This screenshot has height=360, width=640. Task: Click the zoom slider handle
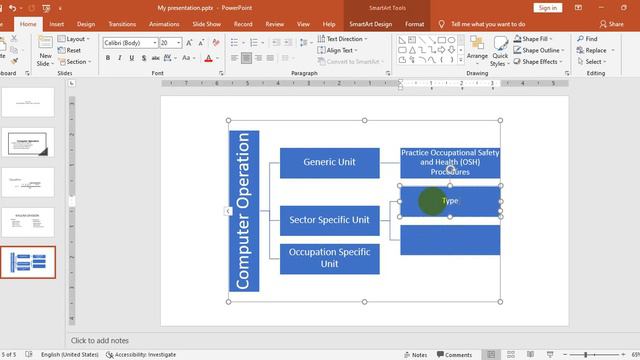[x=585, y=354]
